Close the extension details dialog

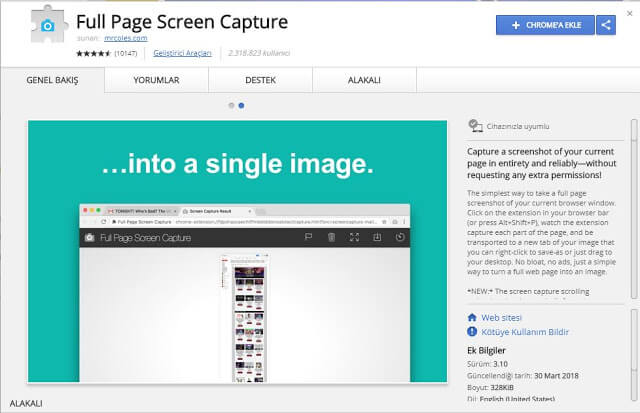[629, 13]
